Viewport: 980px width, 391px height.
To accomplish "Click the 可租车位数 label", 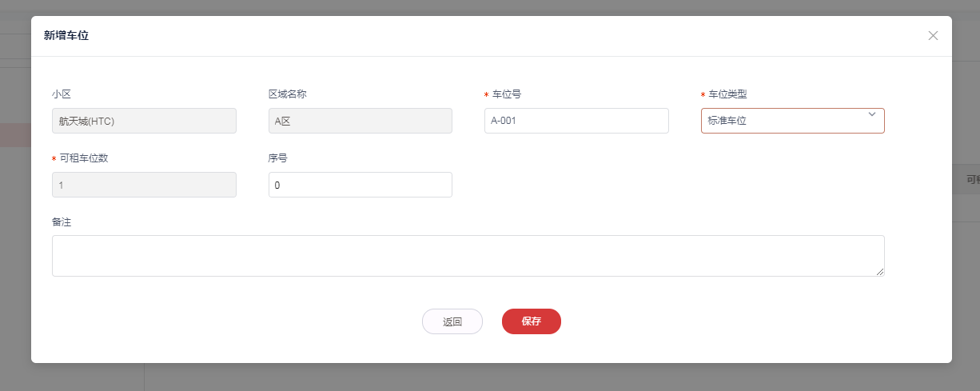I will coord(84,158).
